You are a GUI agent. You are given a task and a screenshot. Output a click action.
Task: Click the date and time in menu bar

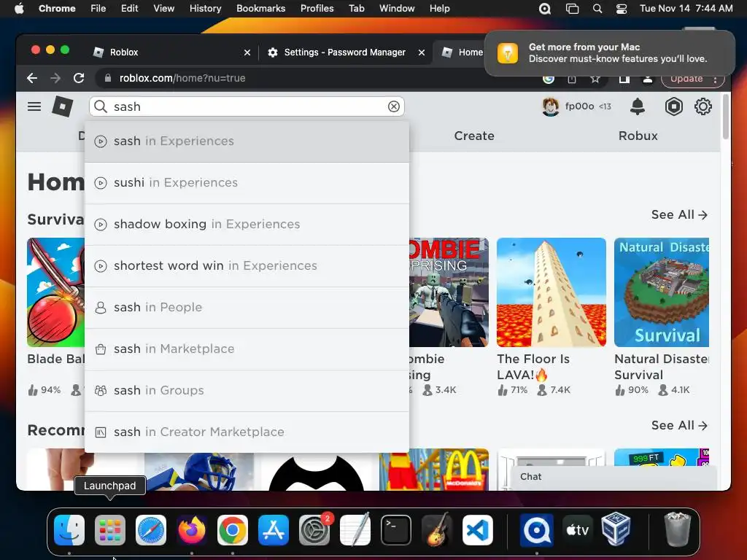(x=686, y=9)
